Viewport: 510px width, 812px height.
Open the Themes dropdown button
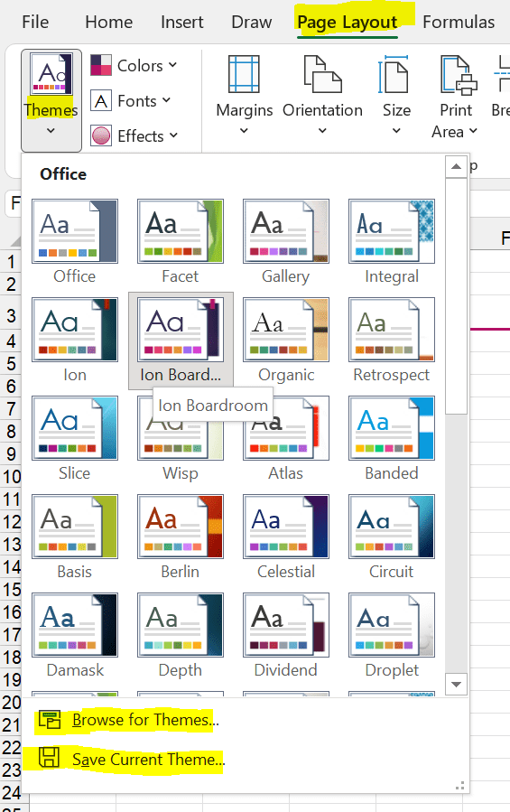click(51, 100)
